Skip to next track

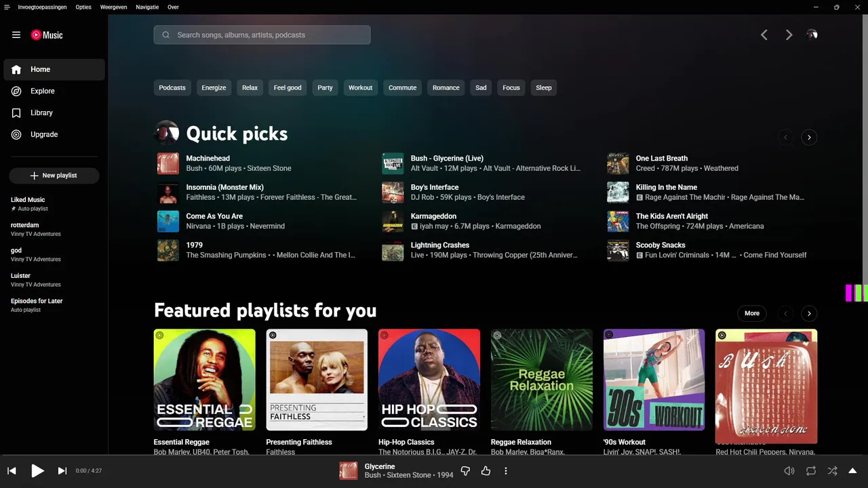click(x=62, y=470)
